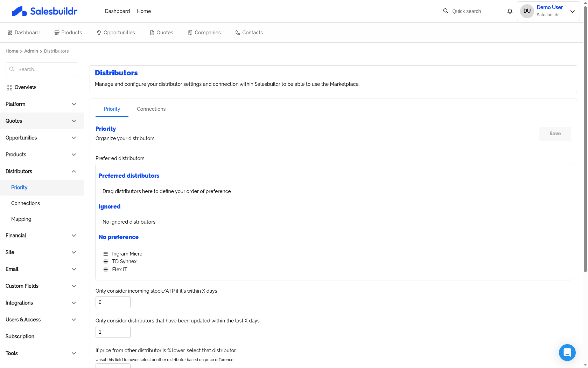Click the DU user avatar
This screenshot has height=368, width=588.
tap(527, 11)
